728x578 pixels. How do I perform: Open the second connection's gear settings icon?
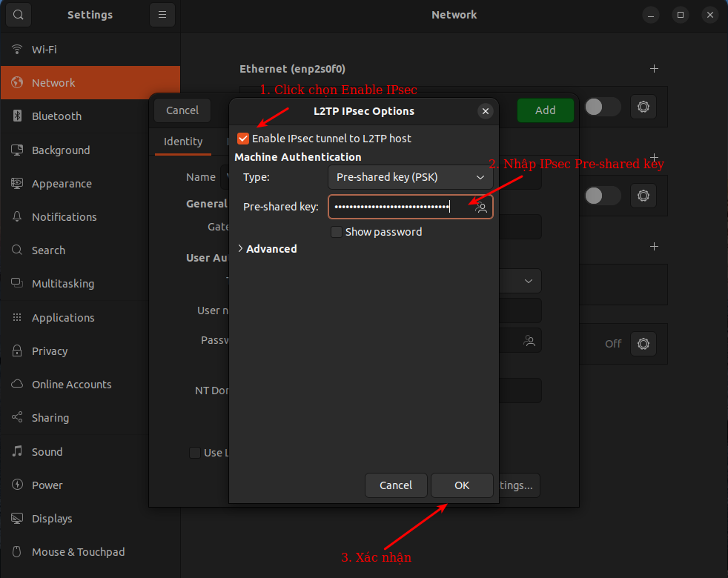coord(643,196)
